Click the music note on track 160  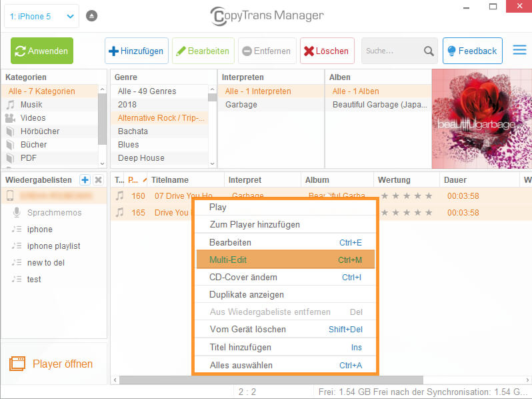pos(119,195)
